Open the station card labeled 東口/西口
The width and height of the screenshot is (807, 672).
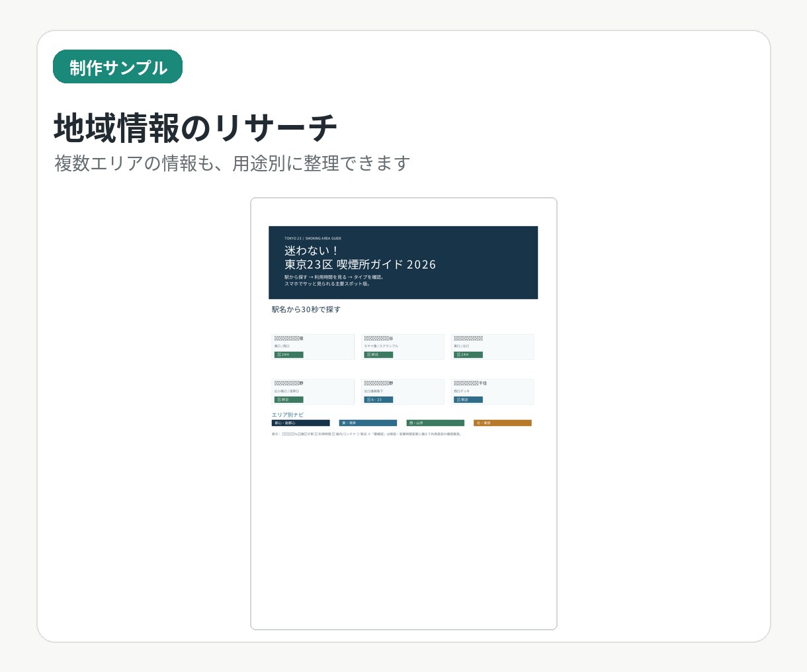[x=313, y=347]
